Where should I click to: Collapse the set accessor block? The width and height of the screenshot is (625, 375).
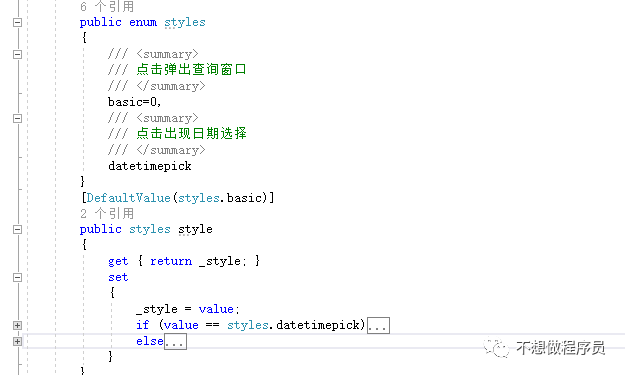tap(17, 277)
